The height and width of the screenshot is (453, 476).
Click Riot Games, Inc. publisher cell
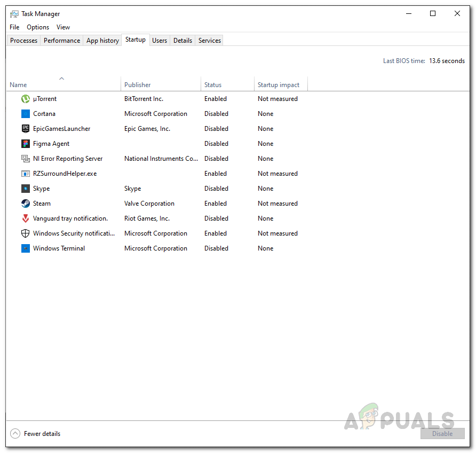(x=147, y=218)
